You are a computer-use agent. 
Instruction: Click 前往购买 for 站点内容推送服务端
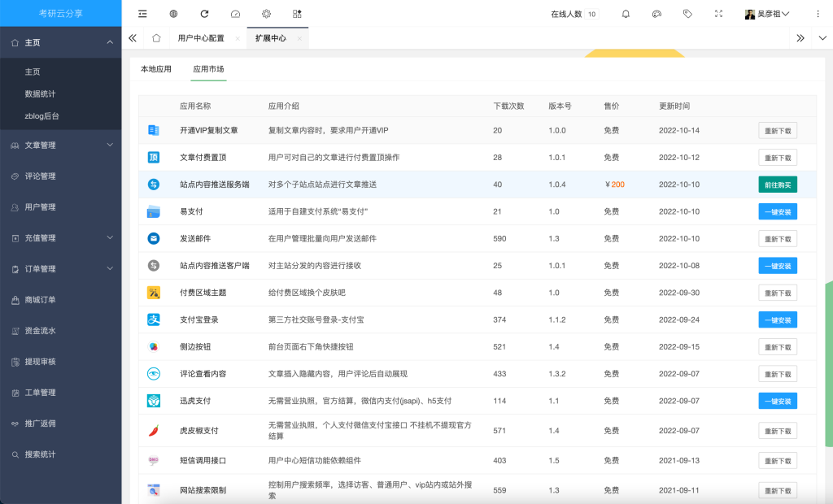777,185
